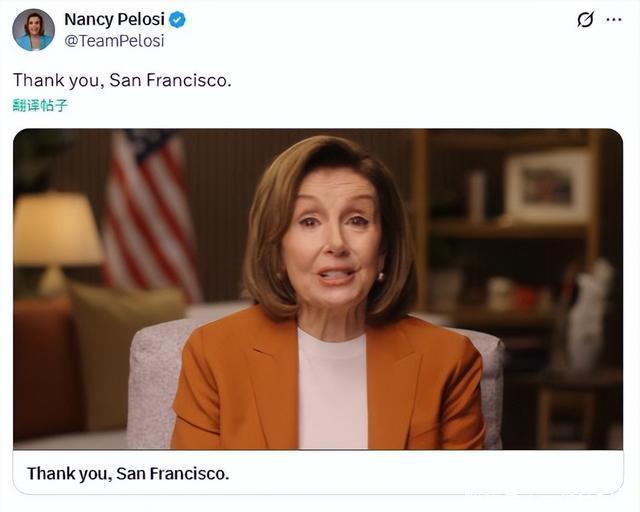Open Nancy Pelosi's round profile avatar

tap(33, 30)
